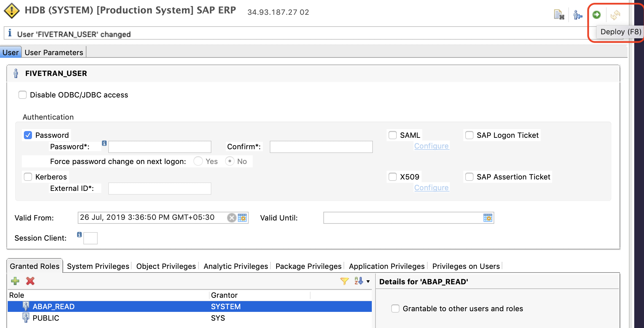Open the Package Privileges tab
Viewport: 644px width, 328px height.
[x=309, y=266]
